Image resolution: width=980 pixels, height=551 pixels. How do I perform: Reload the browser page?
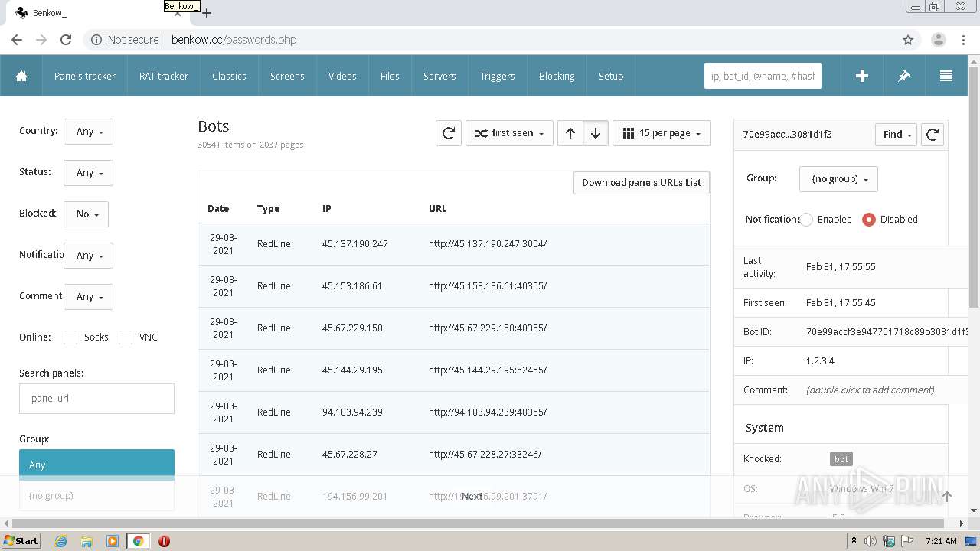click(66, 40)
